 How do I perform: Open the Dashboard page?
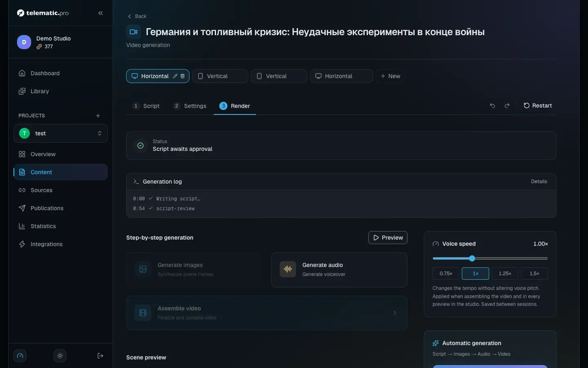60,73
